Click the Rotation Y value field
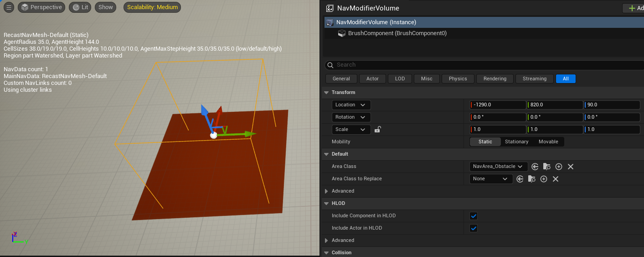 click(x=555, y=117)
